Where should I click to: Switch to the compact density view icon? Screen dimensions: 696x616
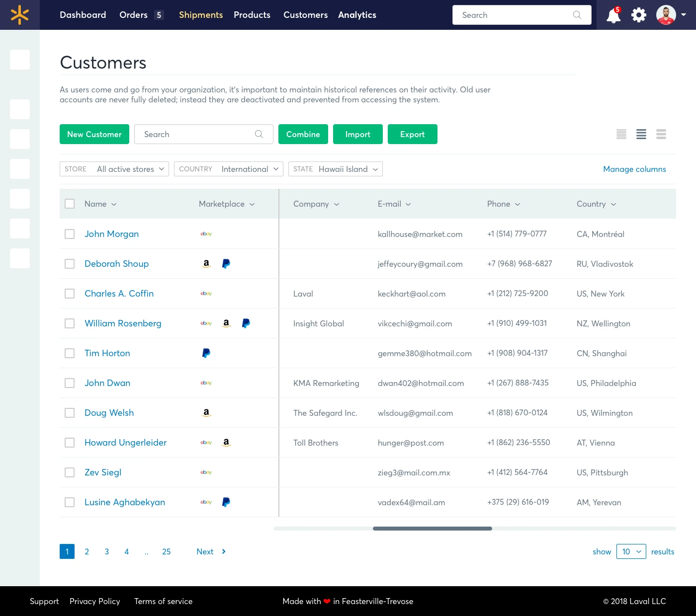coord(621,134)
